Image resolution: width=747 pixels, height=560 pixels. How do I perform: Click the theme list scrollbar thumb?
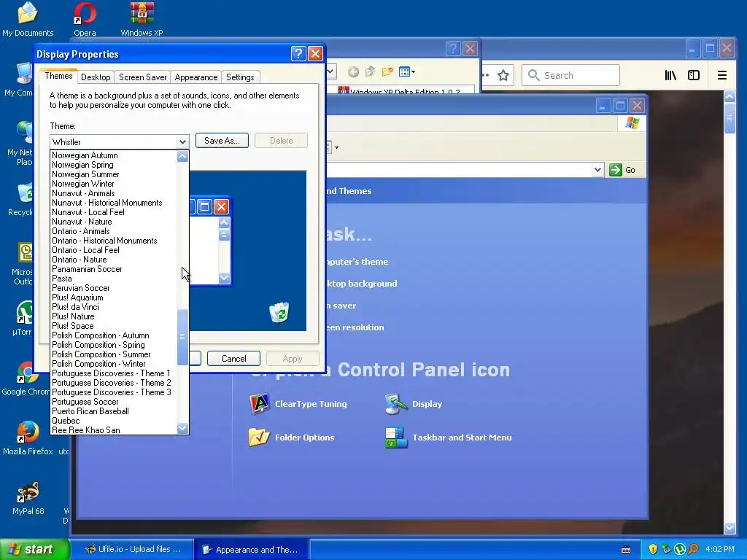[x=182, y=337]
